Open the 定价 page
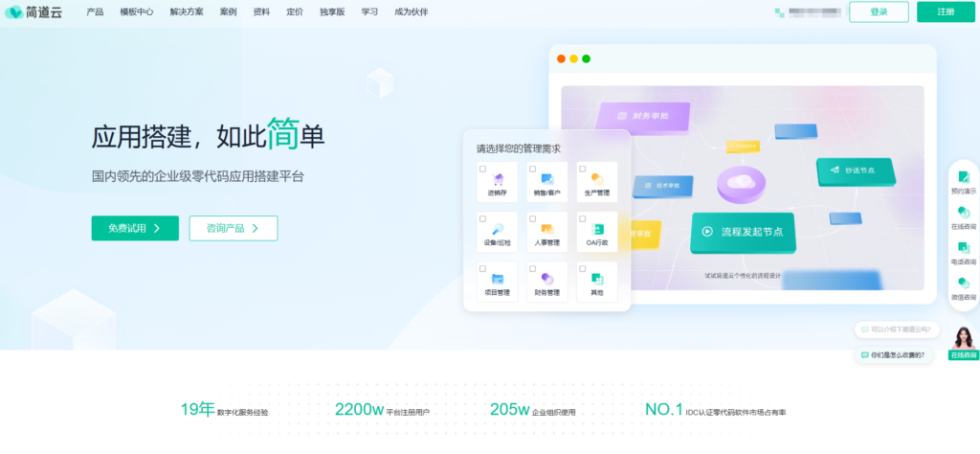980x454 pixels. pyautogui.click(x=295, y=11)
